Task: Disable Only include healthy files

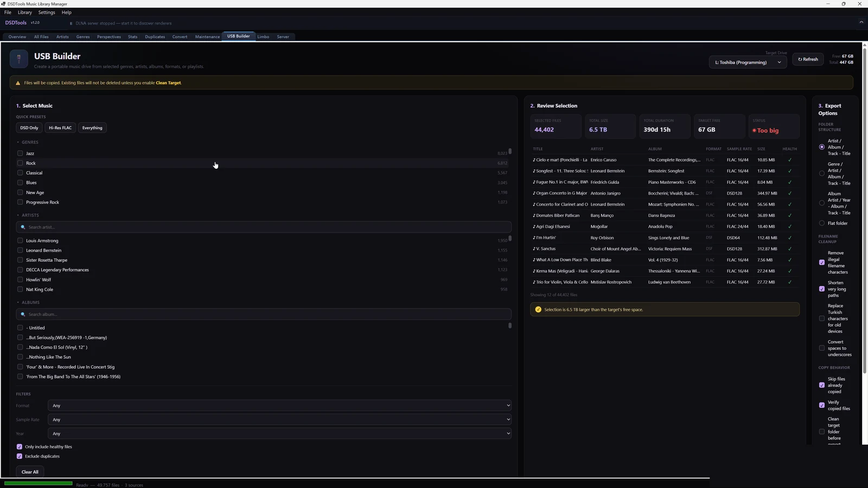Action: click(x=20, y=447)
